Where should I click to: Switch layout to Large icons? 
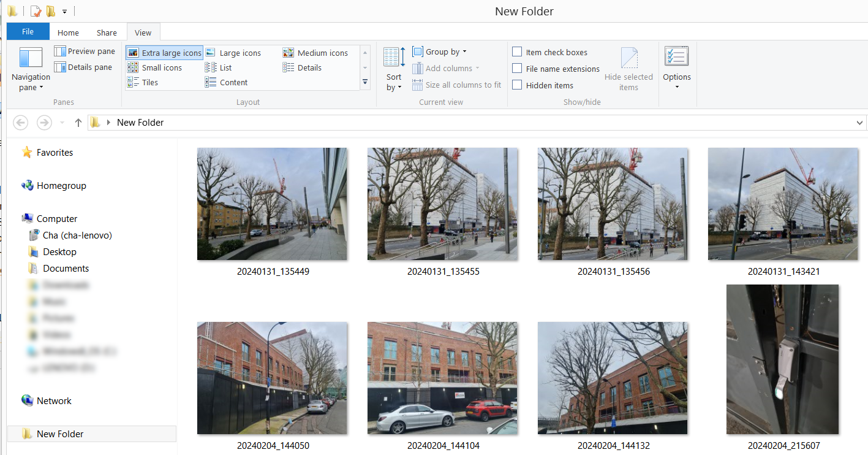click(x=233, y=53)
